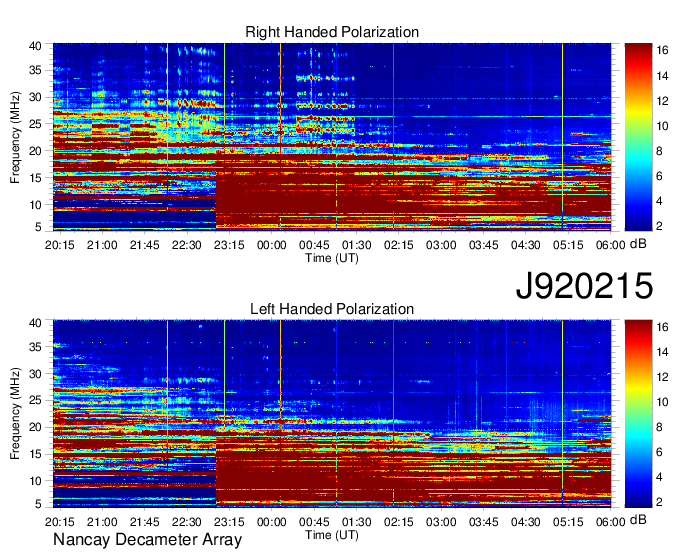Click the '03:45' time tick on the bottom plot
This screenshot has width=680, height=552.
point(484,522)
